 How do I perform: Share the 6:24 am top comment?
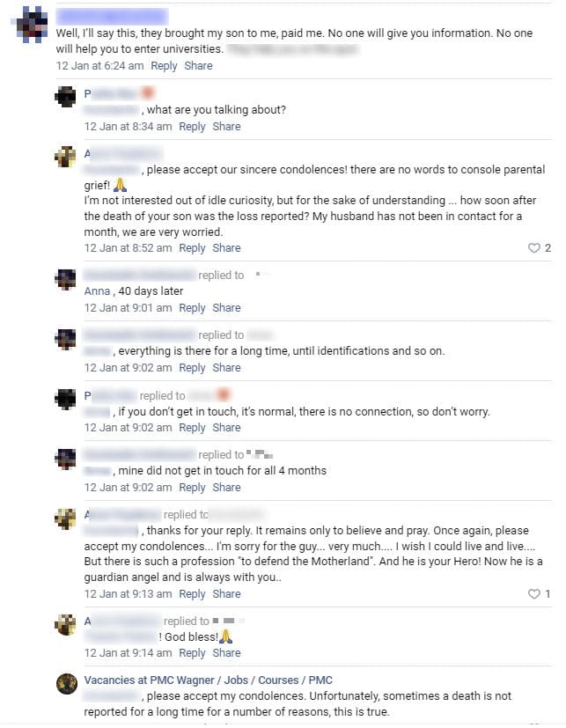198,66
